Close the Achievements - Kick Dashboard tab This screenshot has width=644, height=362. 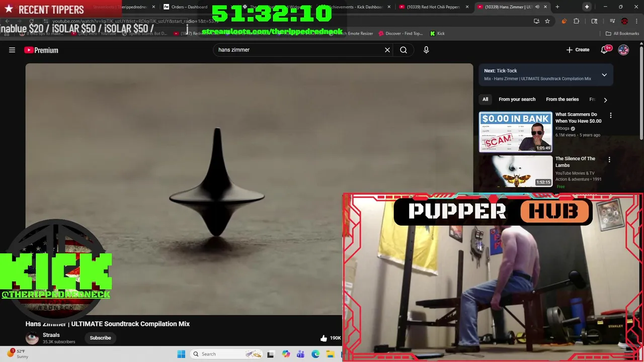(388, 7)
